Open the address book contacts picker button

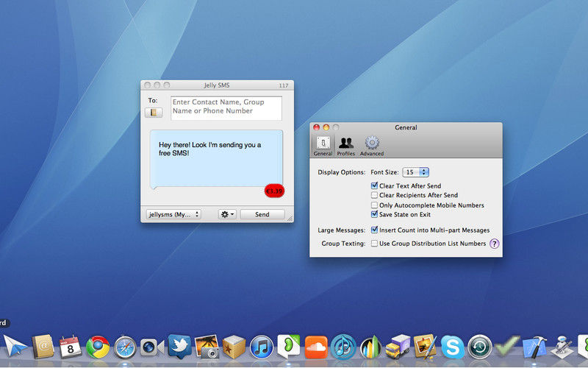coord(154,113)
